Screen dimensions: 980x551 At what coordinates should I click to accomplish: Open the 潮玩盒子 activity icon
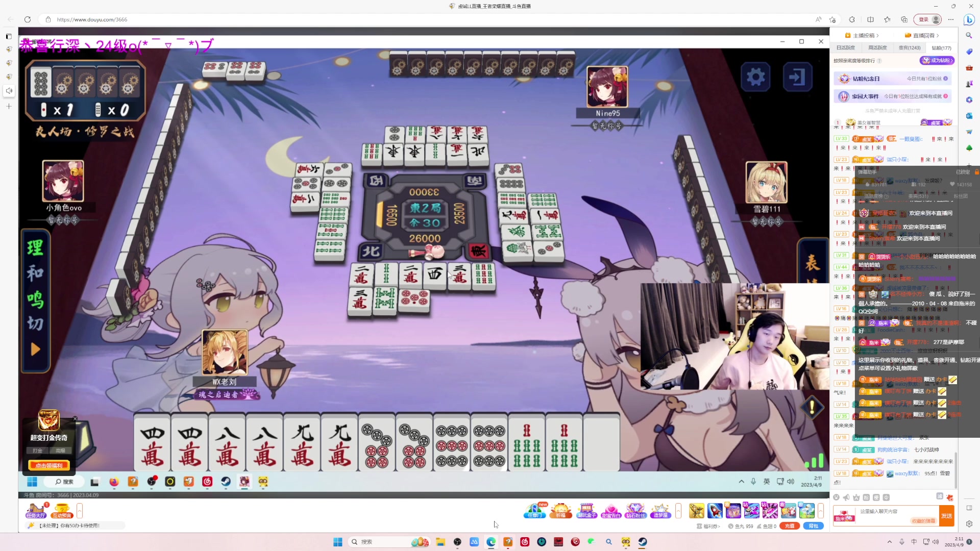(586, 511)
